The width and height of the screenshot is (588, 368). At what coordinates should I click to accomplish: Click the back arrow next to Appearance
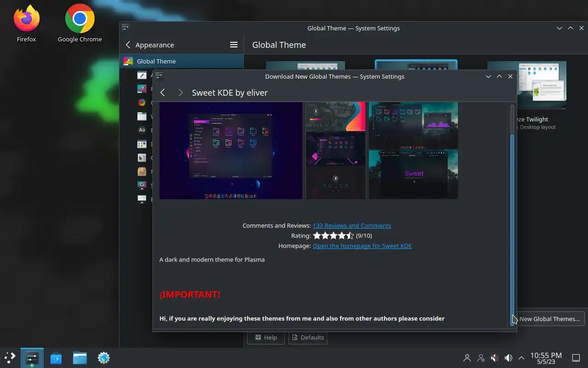click(x=128, y=45)
